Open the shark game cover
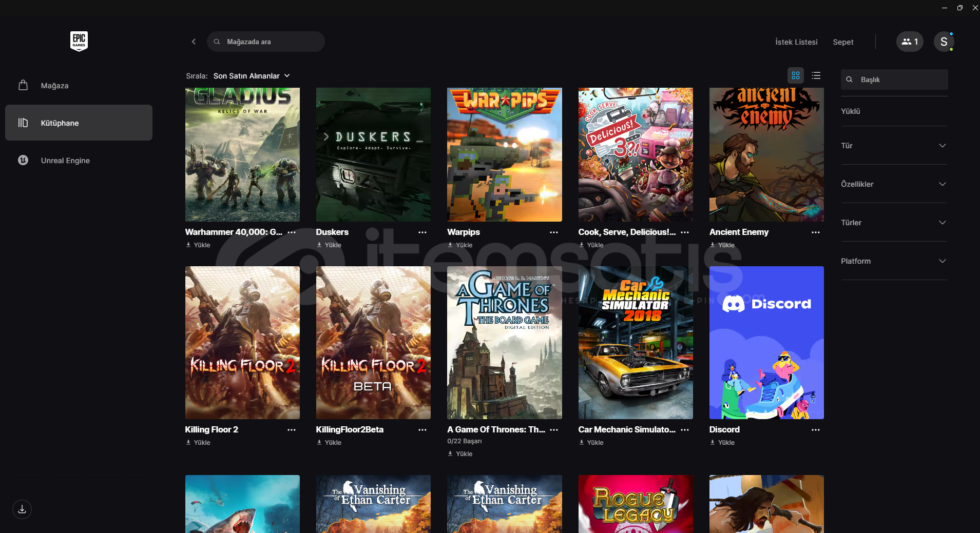Image resolution: width=980 pixels, height=533 pixels. [x=242, y=504]
